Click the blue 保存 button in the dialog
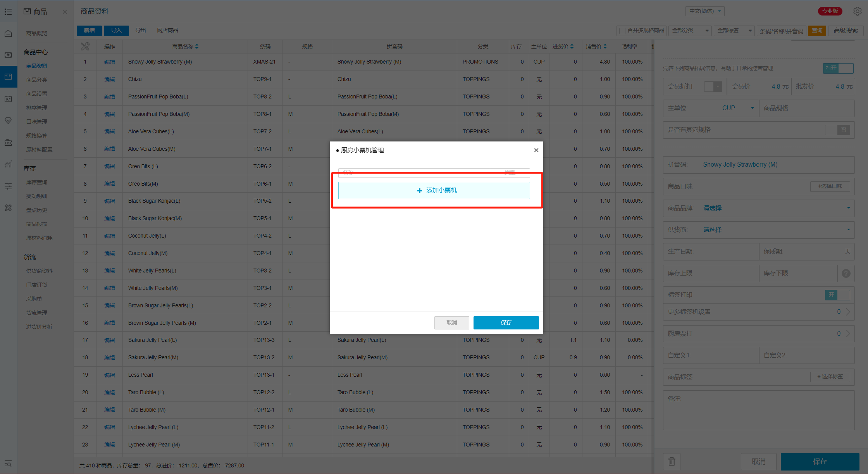Viewport: 868px width, 474px height. point(506,322)
